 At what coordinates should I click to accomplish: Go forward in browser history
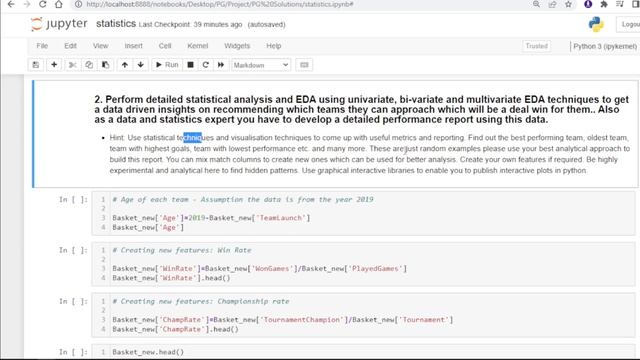(27, 4)
